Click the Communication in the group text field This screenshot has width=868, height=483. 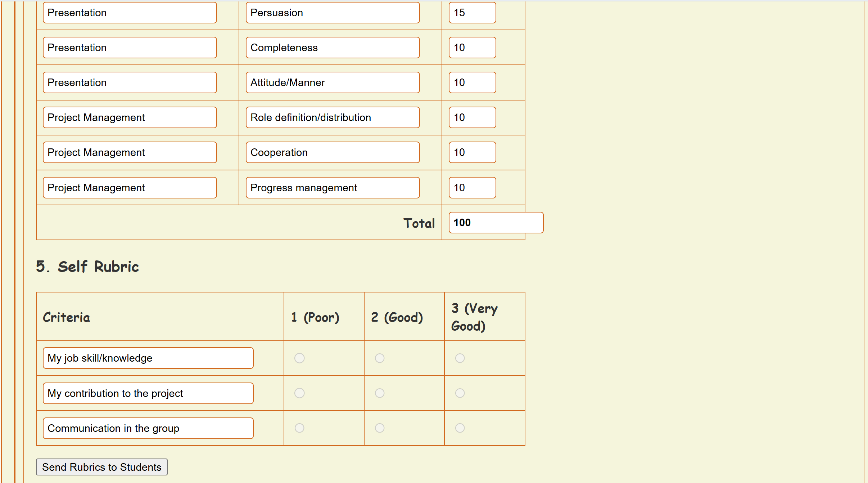148,428
